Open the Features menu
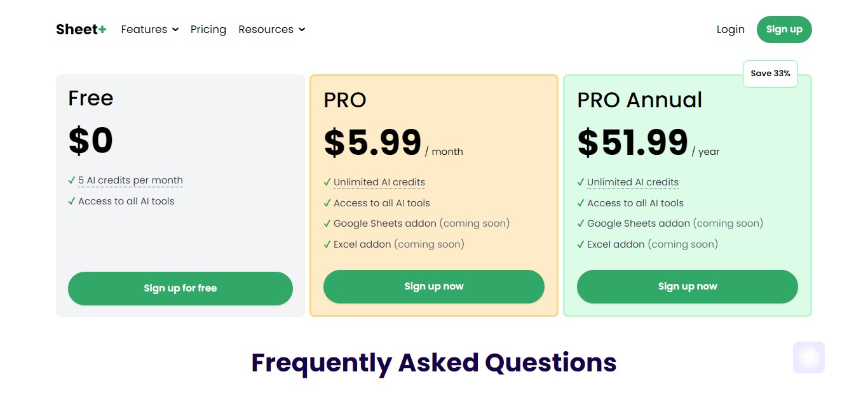This screenshot has height=393, width=868. click(150, 29)
